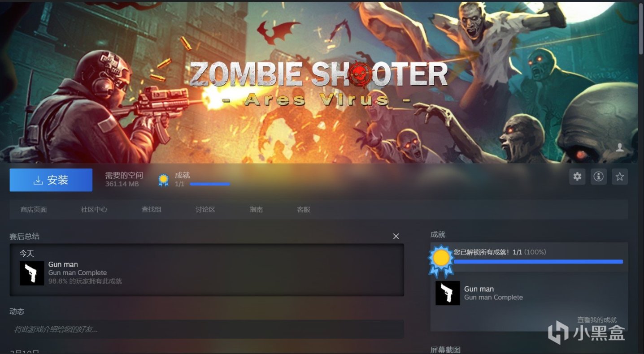
Task: Click the 成就 heading above the right panel
Action: click(438, 234)
